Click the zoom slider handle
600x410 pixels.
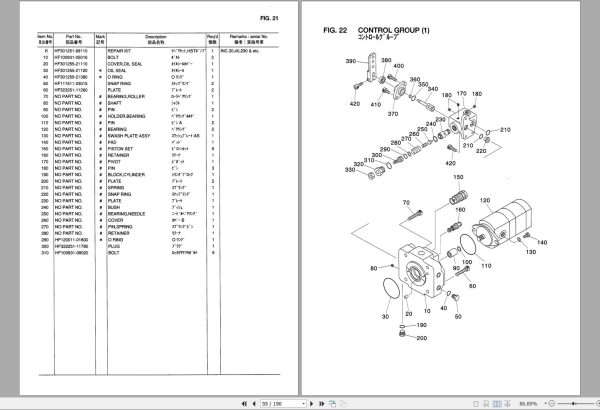click(x=573, y=403)
